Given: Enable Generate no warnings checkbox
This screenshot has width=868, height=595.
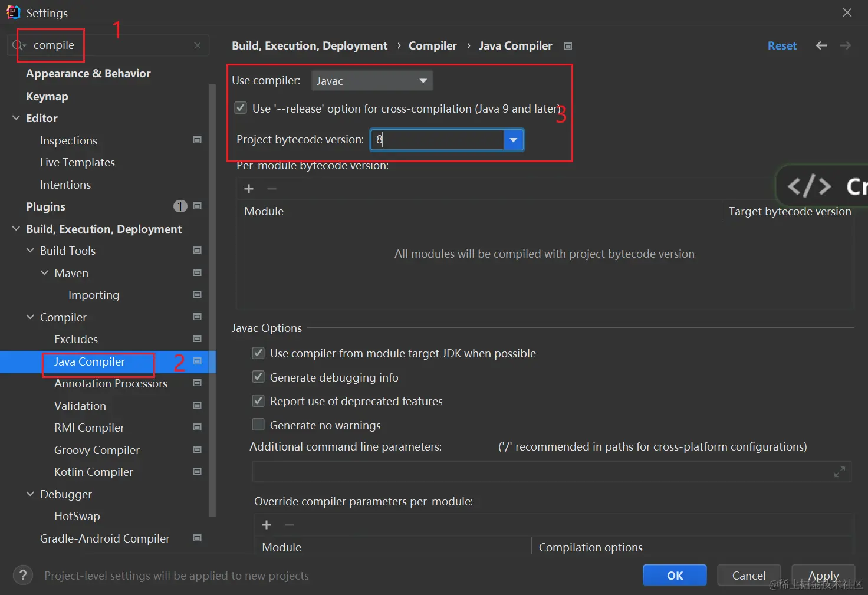Looking at the screenshot, I should pos(258,425).
